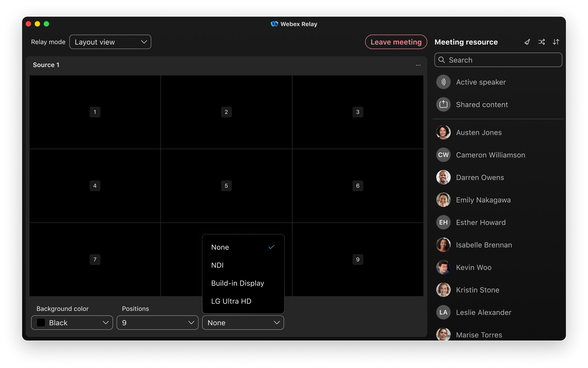Click the Leave meeting button
This screenshot has height=368, width=588.
coord(396,42)
